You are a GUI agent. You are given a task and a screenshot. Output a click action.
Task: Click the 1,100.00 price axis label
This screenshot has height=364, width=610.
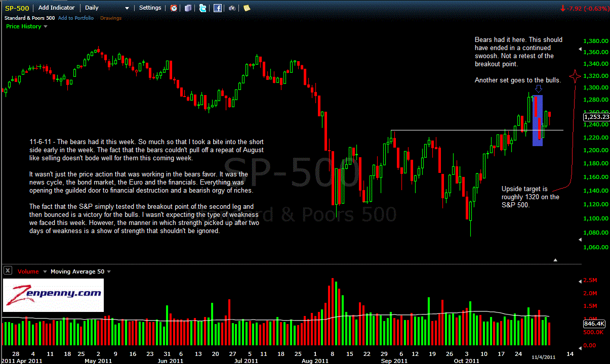[x=596, y=218]
